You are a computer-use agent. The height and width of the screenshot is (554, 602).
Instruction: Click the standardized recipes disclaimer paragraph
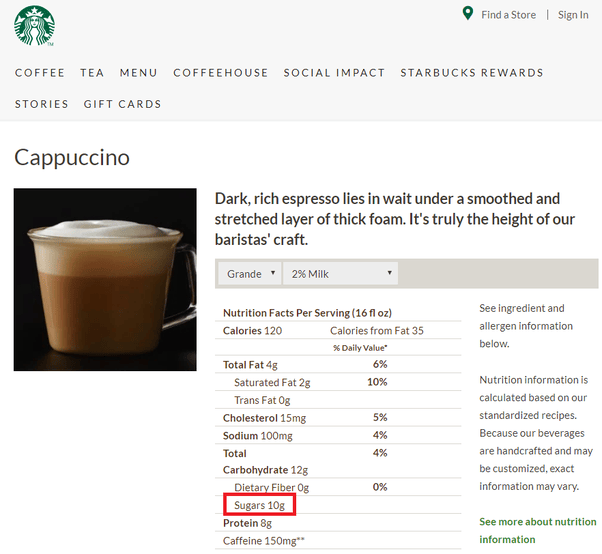click(x=536, y=433)
